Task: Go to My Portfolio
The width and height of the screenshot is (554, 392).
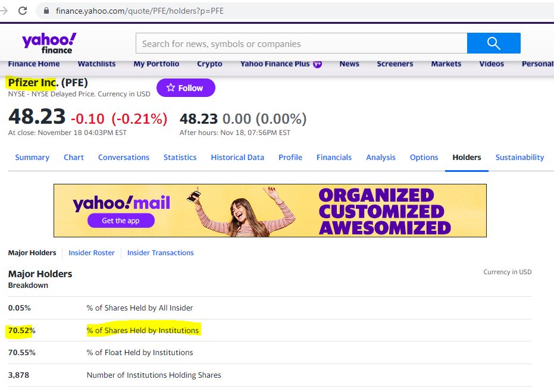Action: [156, 64]
